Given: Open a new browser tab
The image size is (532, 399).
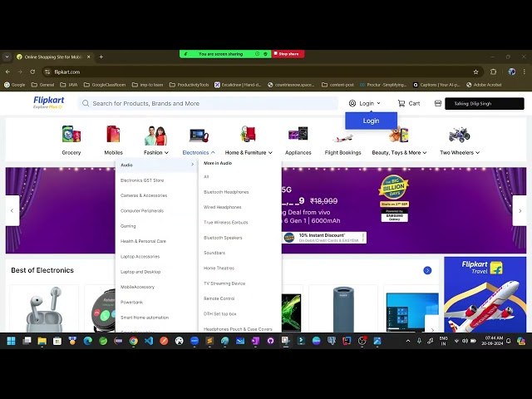Looking at the screenshot, I should click(x=101, y=57).
